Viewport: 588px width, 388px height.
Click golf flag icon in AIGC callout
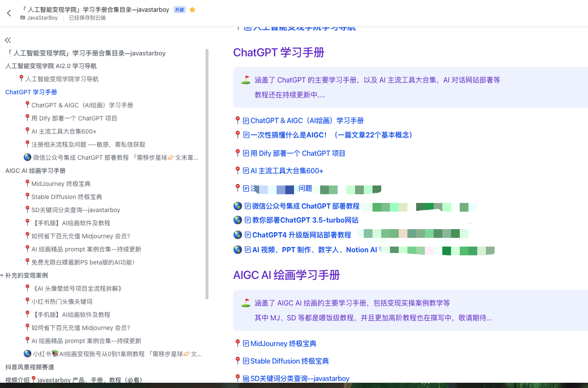246,302
